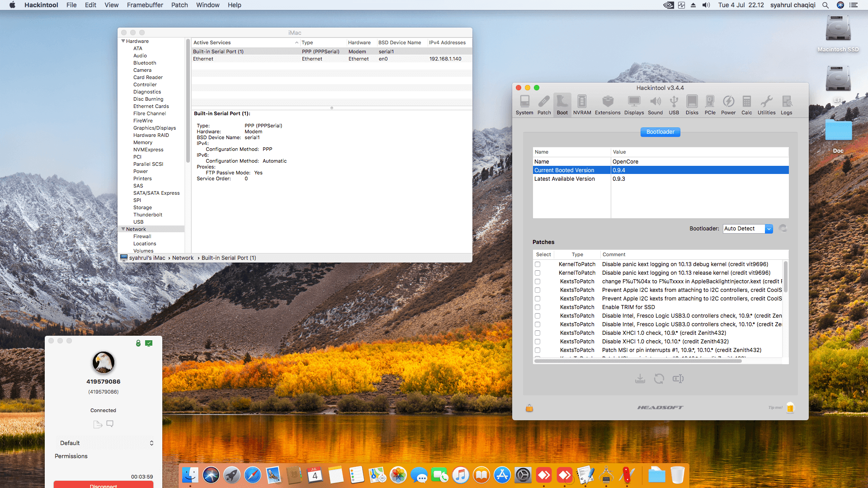
Task: Click the download patches icon
Action: 640,379
